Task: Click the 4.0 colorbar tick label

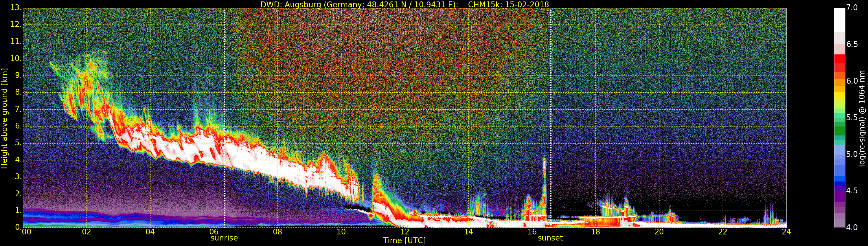Action: pos(852,227)
